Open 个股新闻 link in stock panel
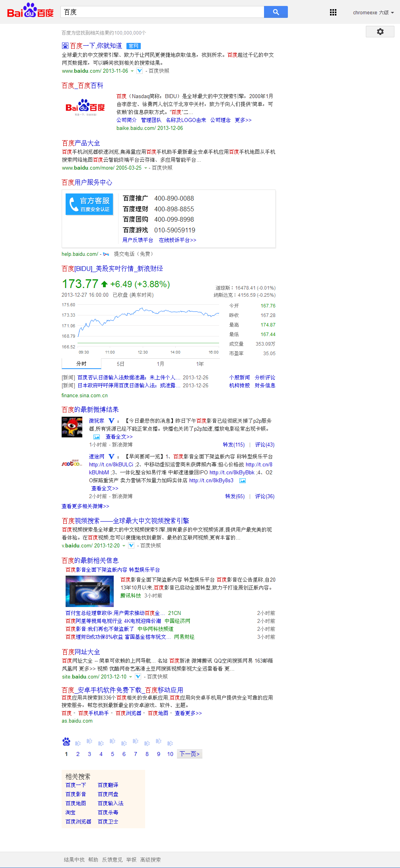The image size is (400, 868). pyautogui.click(x=239, y=378)
